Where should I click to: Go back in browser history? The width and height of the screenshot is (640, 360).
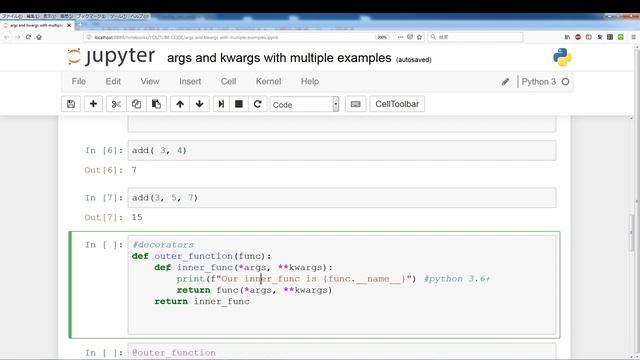click(7, 37)
